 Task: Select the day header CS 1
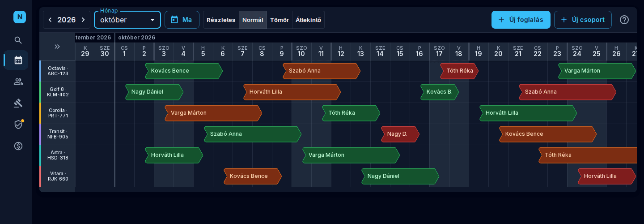coord(124,52)
